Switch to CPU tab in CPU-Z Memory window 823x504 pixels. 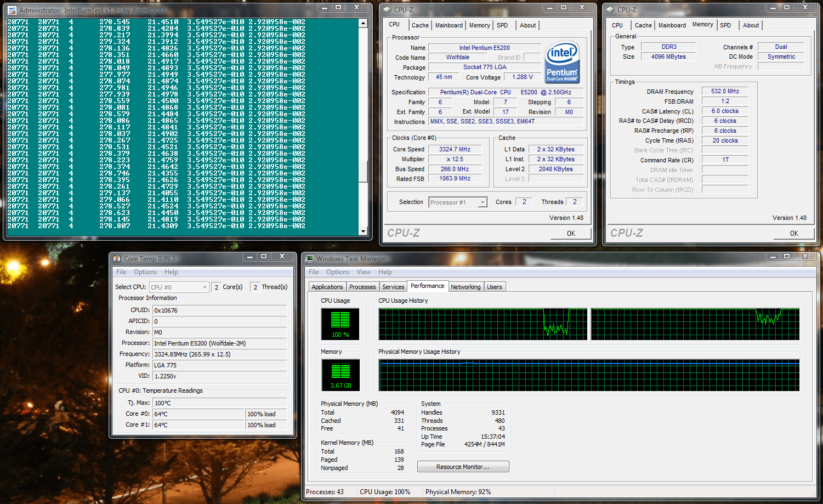tap(617, 25)
